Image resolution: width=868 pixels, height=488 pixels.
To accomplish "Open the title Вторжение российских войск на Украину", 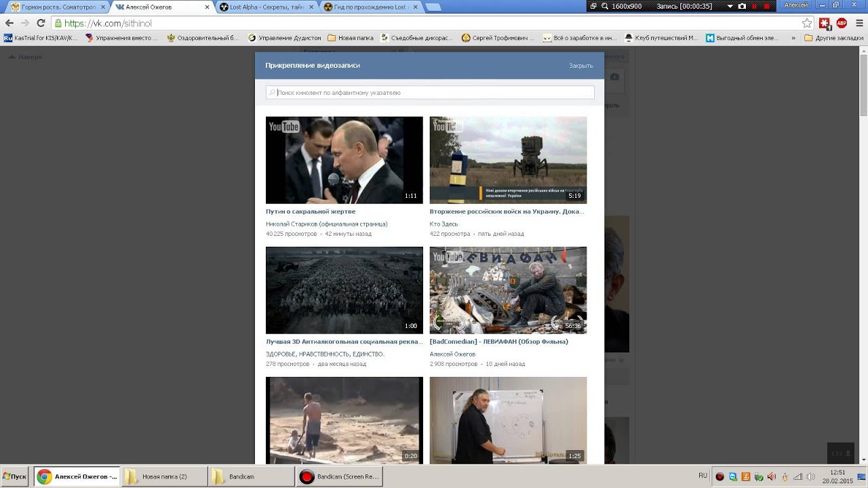I will point(507,211).
